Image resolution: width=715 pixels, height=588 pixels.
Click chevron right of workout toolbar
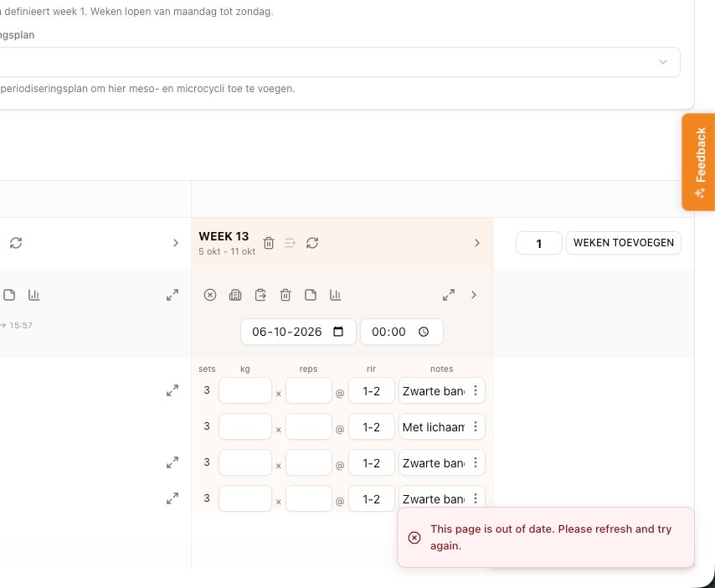474,295
